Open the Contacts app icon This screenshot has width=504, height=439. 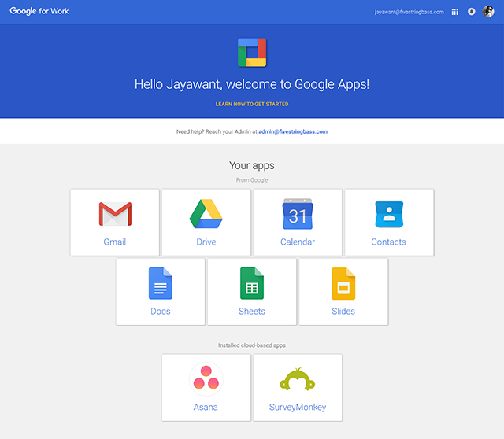coord(389,214)
